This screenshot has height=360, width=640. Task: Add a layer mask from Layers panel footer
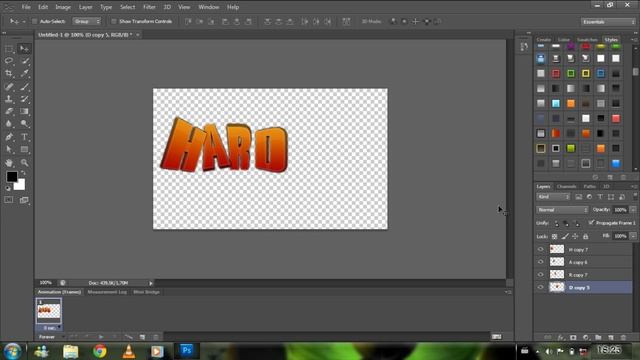pos(573,338)
